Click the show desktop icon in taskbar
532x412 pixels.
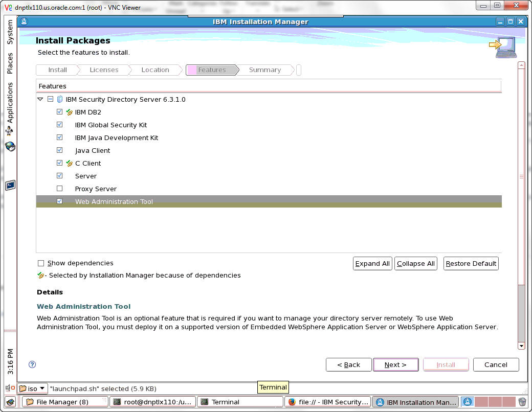(x=11, y=402)
